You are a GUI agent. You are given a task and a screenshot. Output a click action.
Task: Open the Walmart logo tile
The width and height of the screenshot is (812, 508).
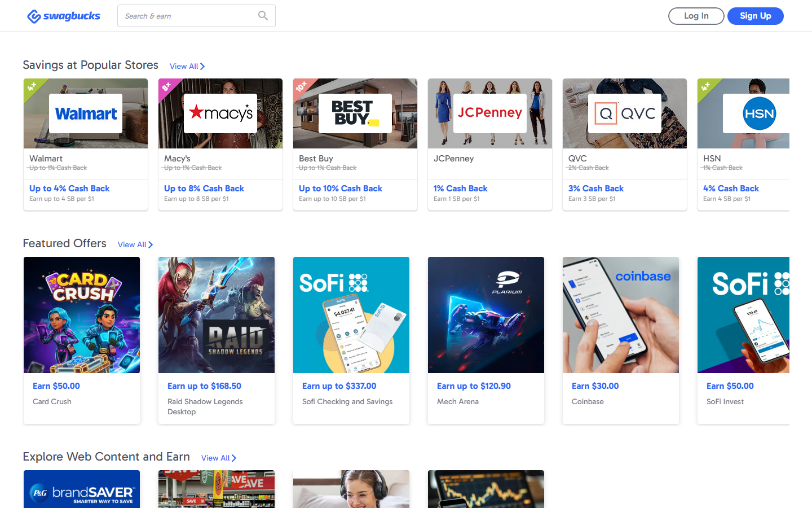(x=86, y=113)
